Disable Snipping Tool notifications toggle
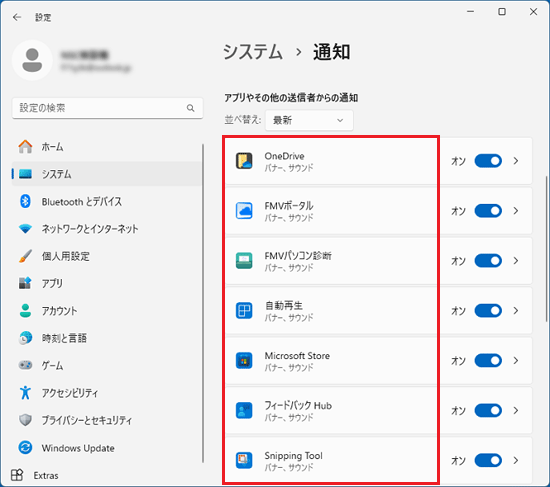The image size is (550, 487). 488,460
